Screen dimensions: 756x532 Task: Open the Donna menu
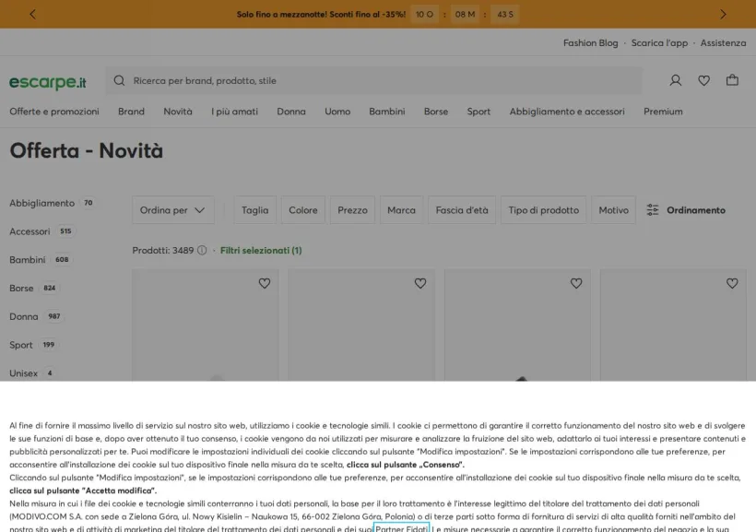coord(291,112)
